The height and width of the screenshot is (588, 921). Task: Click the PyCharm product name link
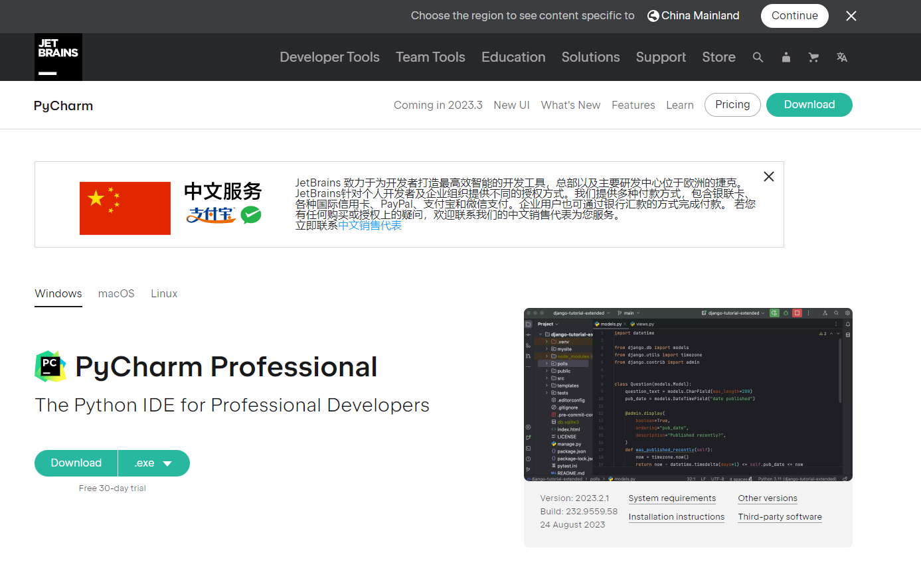point(63,106)
